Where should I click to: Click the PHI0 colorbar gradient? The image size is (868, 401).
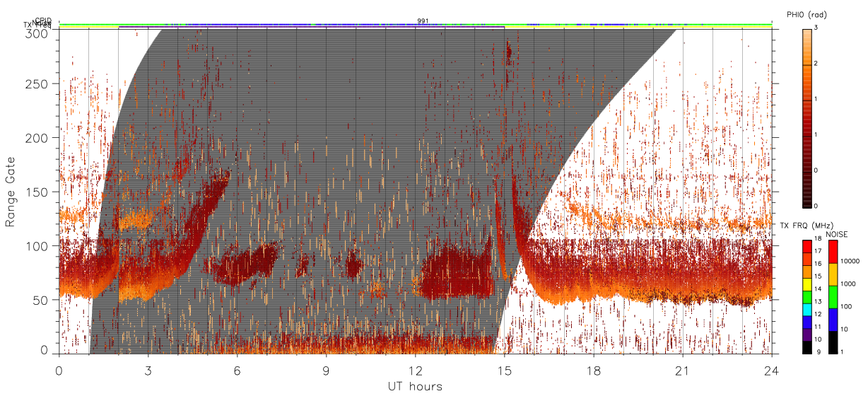[x=807, y=118]
